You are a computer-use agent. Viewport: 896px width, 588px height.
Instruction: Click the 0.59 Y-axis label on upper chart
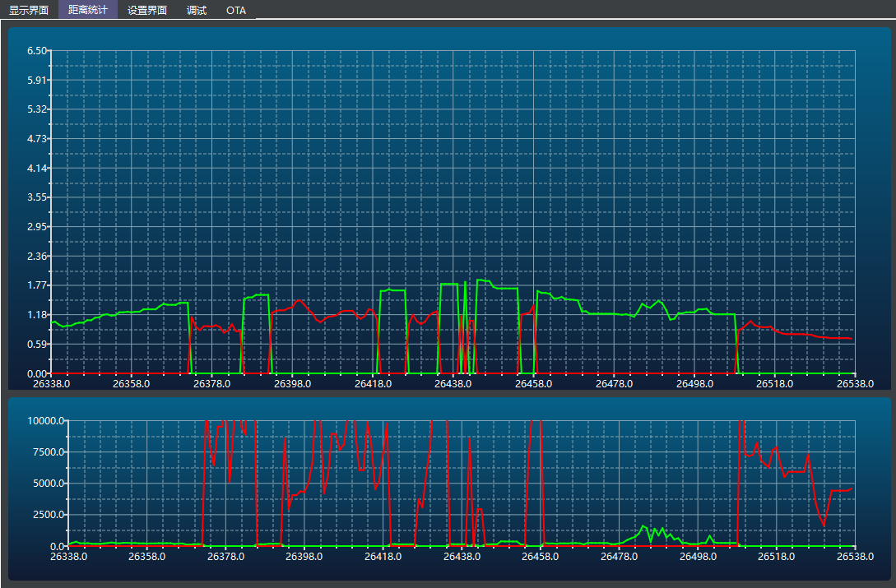pyautogui.click(x=37, y=345)
